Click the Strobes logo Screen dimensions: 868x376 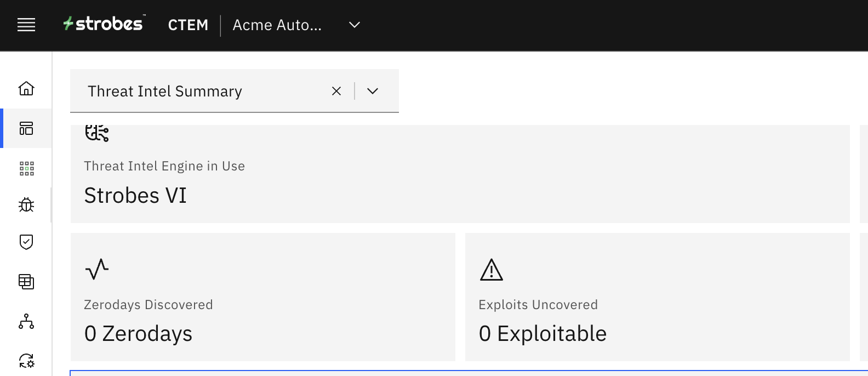tap(104, 24)
